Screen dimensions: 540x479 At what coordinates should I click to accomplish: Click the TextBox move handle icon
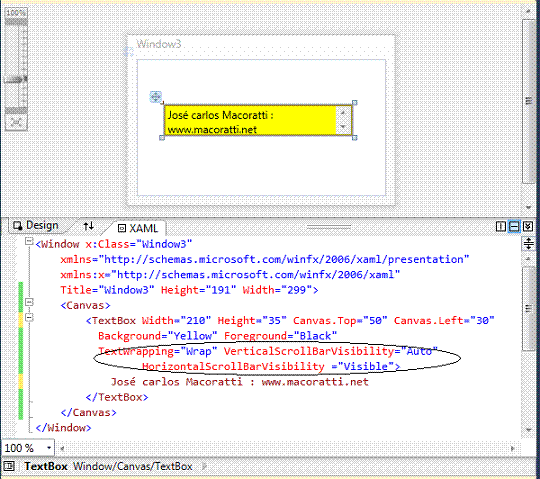155,97
